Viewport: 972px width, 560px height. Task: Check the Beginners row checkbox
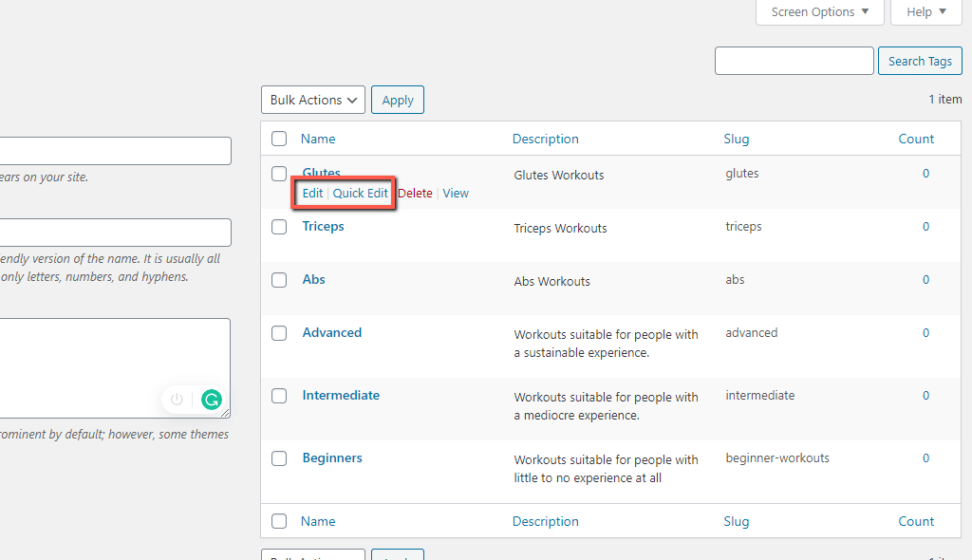[279, 458]
